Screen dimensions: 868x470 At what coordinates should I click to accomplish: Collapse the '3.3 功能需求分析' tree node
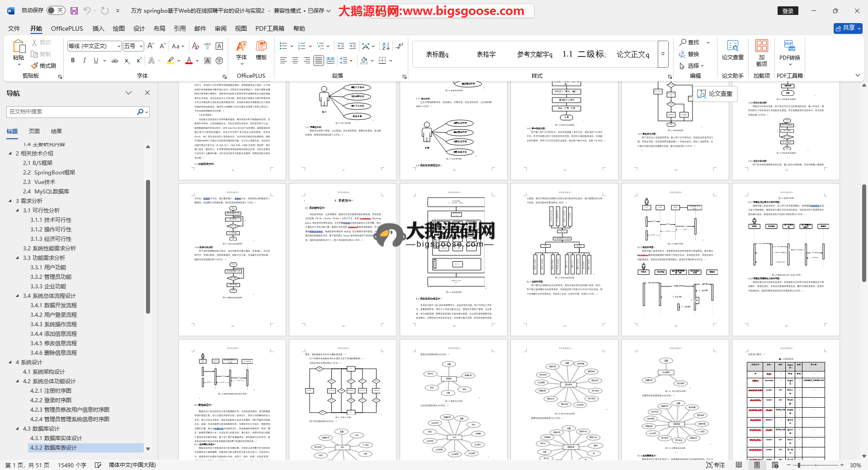(18, 258)
